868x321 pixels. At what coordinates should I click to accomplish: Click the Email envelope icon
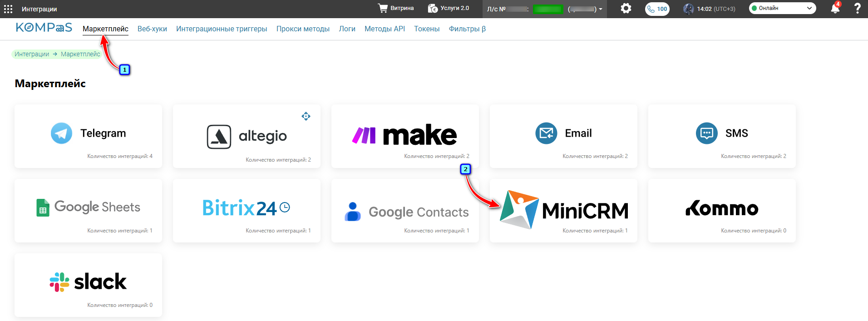[546, 133]
